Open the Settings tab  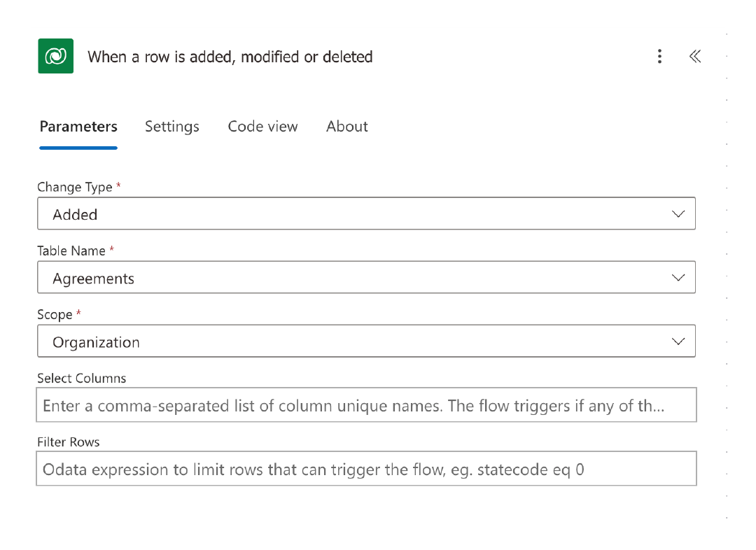pyautogui.click(x=172, y=126)
